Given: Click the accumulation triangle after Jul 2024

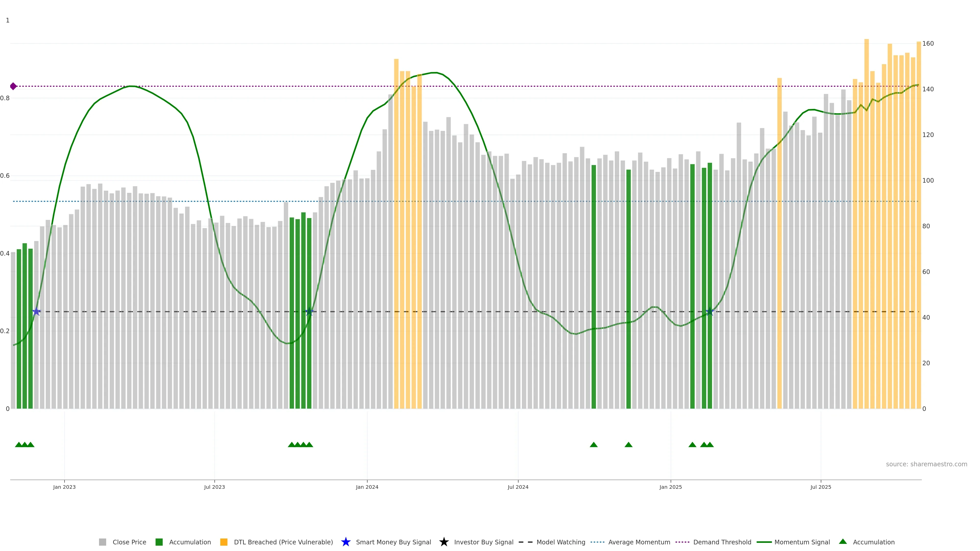Looking at the screenshot, I should [x=593, y=445].
